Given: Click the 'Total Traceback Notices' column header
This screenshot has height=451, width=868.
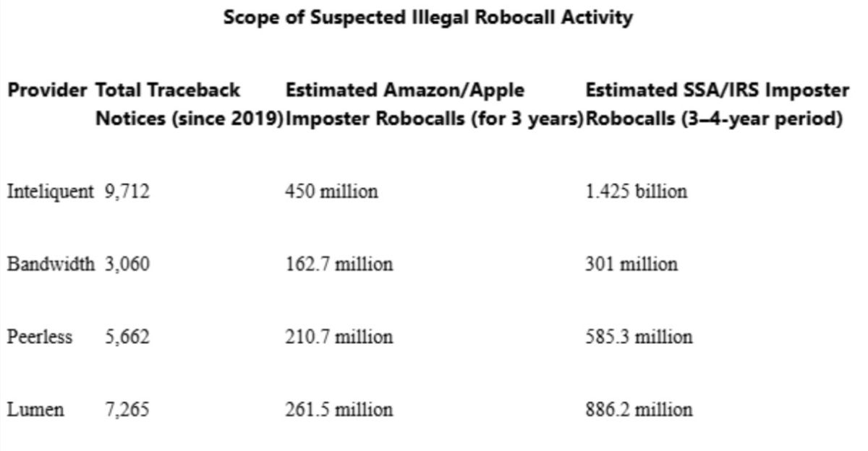Looking at the screenshot, I should click(188, 105).
